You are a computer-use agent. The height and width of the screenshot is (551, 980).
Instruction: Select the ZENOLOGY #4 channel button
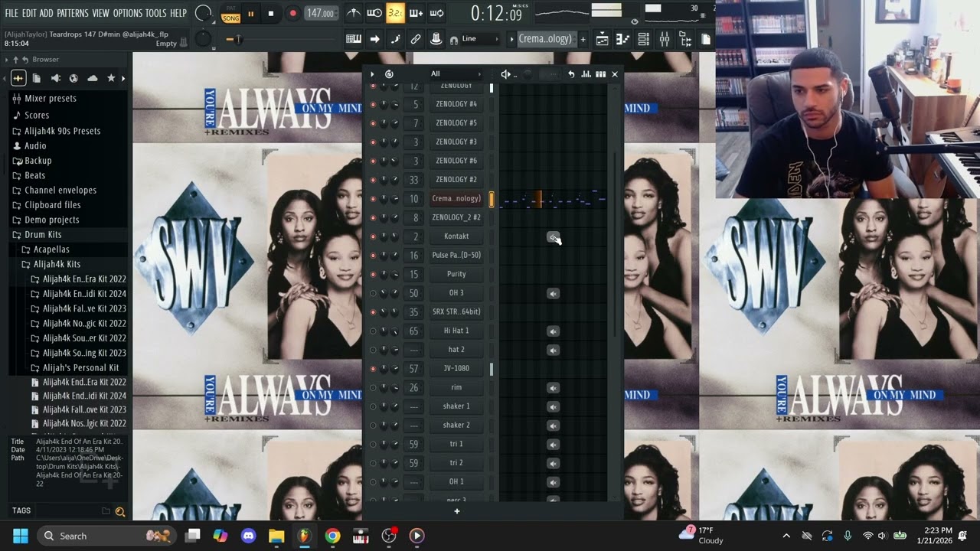point(456,104)
